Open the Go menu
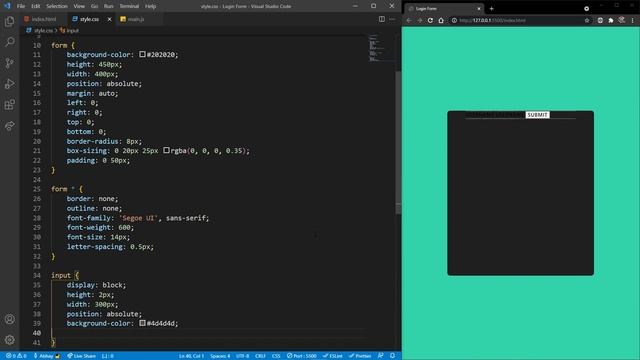The width and height of the screenshot is (640, 360). (94, 6)
